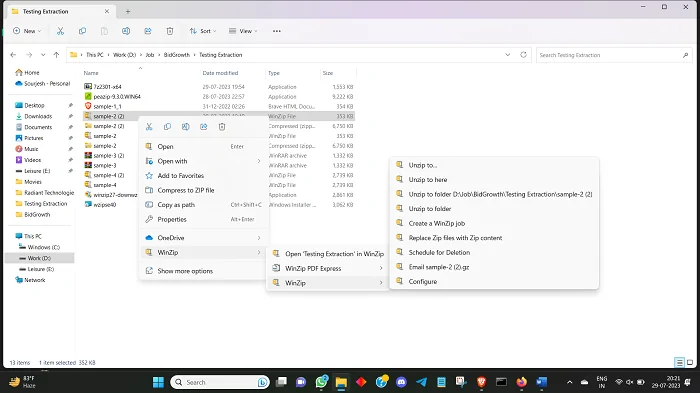The image size is (700, 393).
Task: Click the Share icon in the context menu
Action: click(x=204, y=127)
